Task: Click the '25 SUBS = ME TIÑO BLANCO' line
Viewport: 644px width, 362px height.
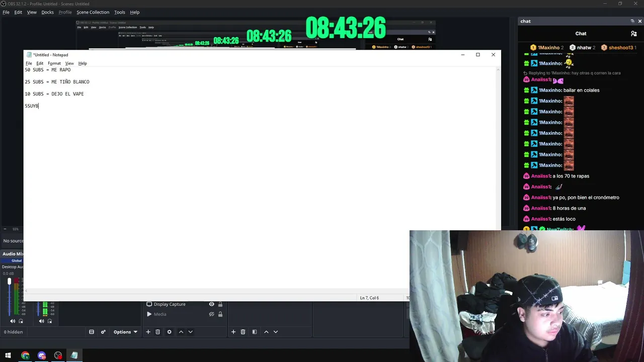Action: [57, 82]
